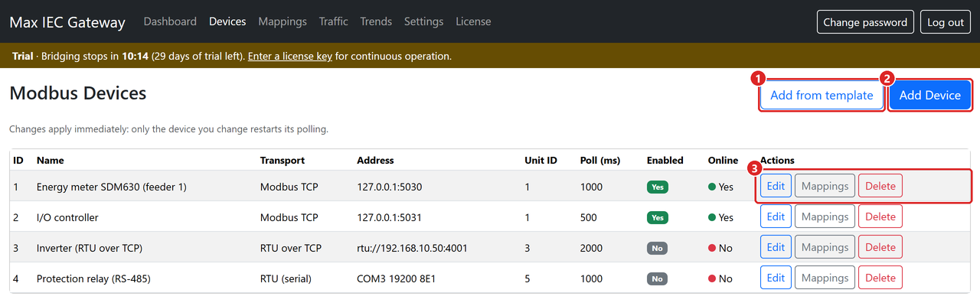
Task: Delete the Protection relay (RS-485) device
Action: point(880,278)
